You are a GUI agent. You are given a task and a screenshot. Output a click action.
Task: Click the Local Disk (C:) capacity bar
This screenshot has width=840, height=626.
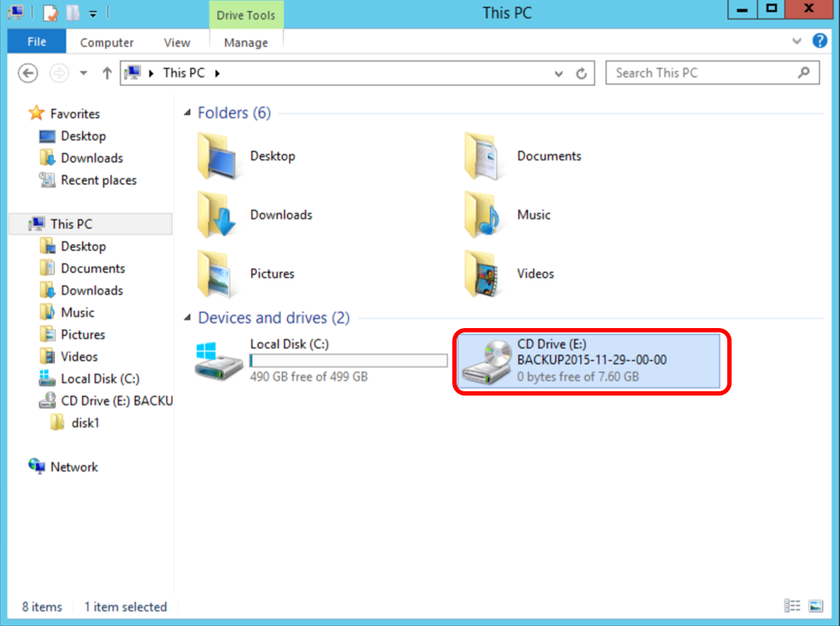coord(349,360)
